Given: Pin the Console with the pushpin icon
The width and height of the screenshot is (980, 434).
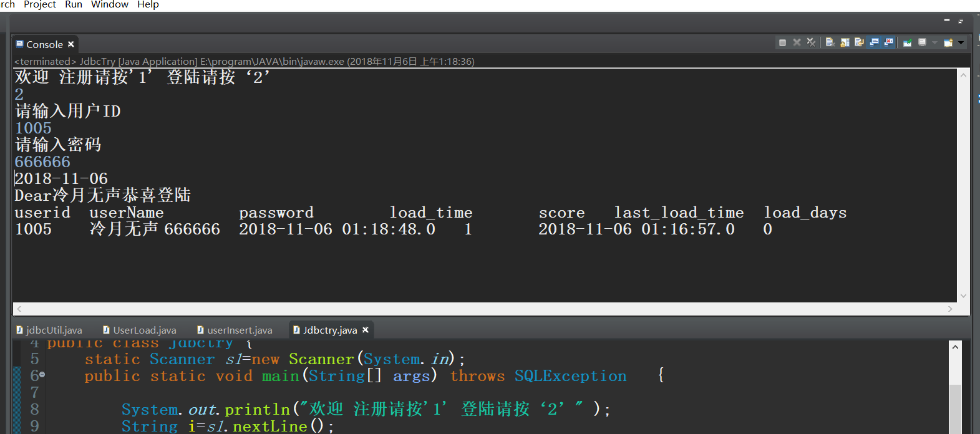Looking at the screenshot, I should pos(908,42).
